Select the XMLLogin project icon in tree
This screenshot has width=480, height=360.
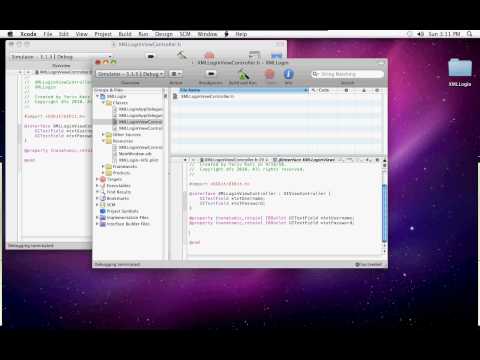[x=103, y=96]
